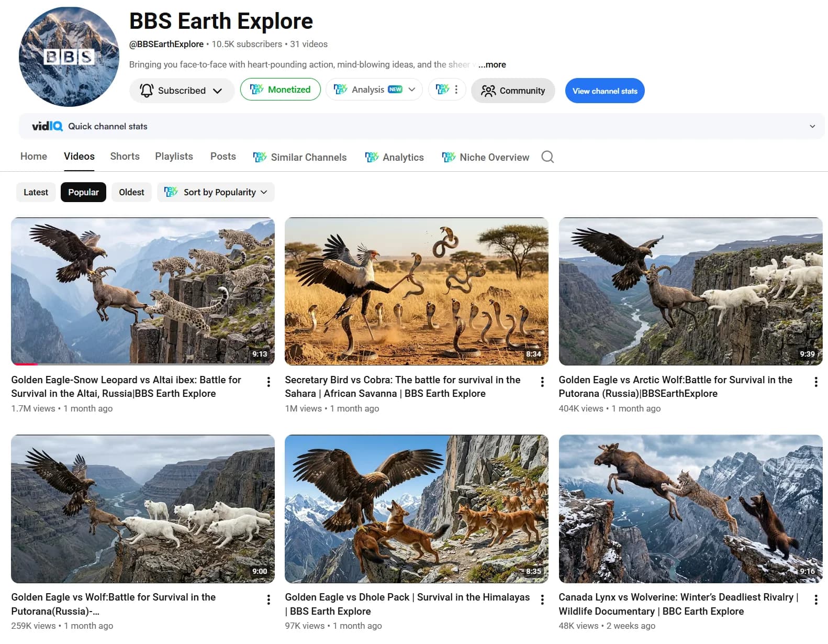The width and height of the screenshot is (828, 644).
Task: Expand channel description with ...more
Action: 492,64
